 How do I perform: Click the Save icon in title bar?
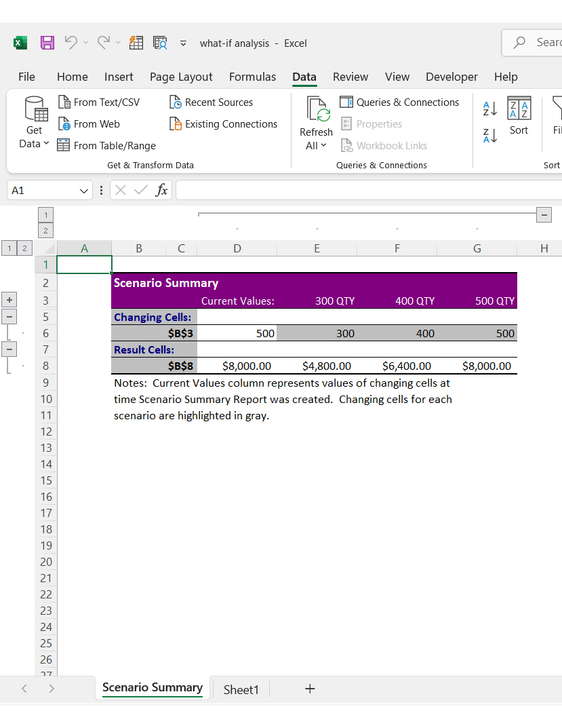[47, 43]
